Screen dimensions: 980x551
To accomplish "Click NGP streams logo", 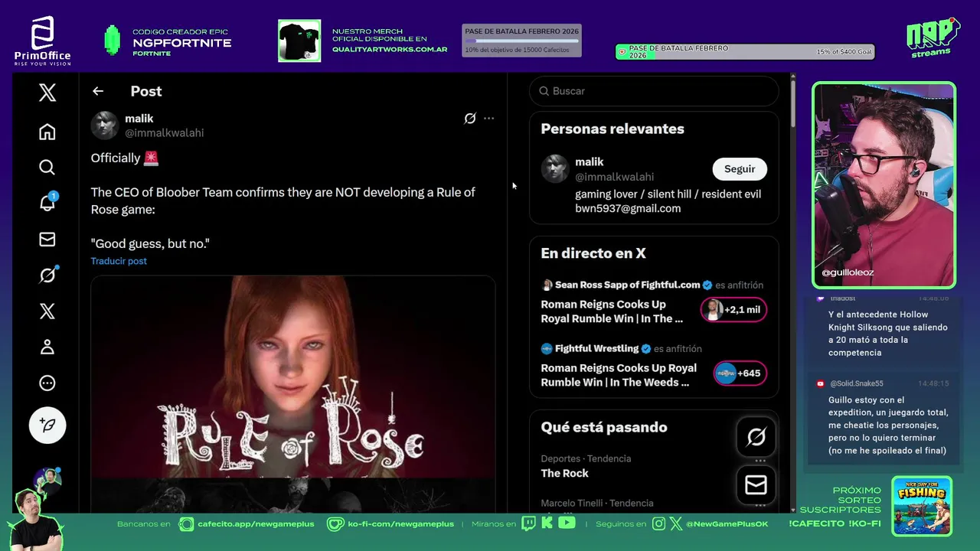I will point(932,37).
